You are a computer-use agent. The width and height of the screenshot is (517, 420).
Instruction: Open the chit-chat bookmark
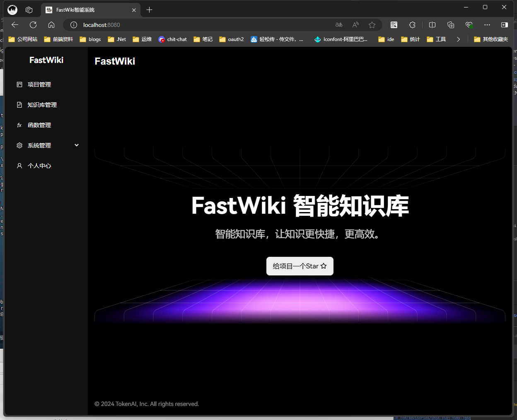click(x=173, y=39)
